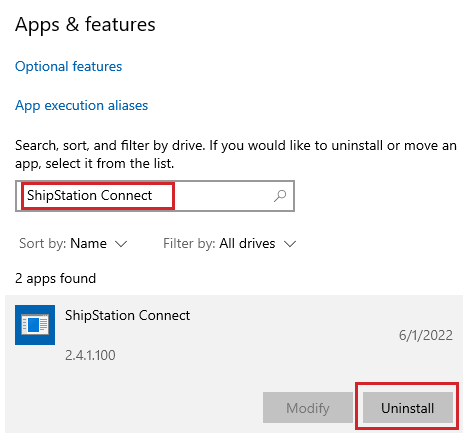Click the install date 6/1/2022

coord(426,335)
